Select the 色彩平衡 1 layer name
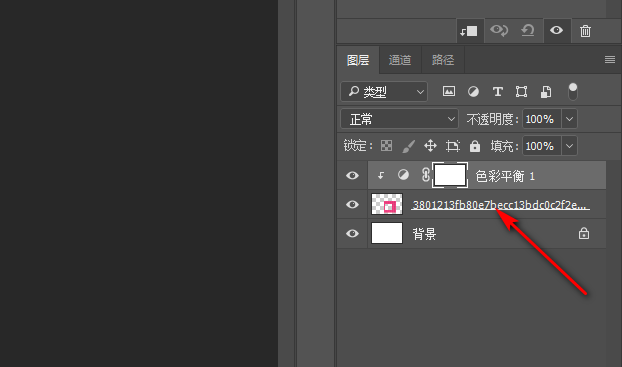The height and width of the screenshot is (367, 622). pyautogui.click(x=505, y=176)
